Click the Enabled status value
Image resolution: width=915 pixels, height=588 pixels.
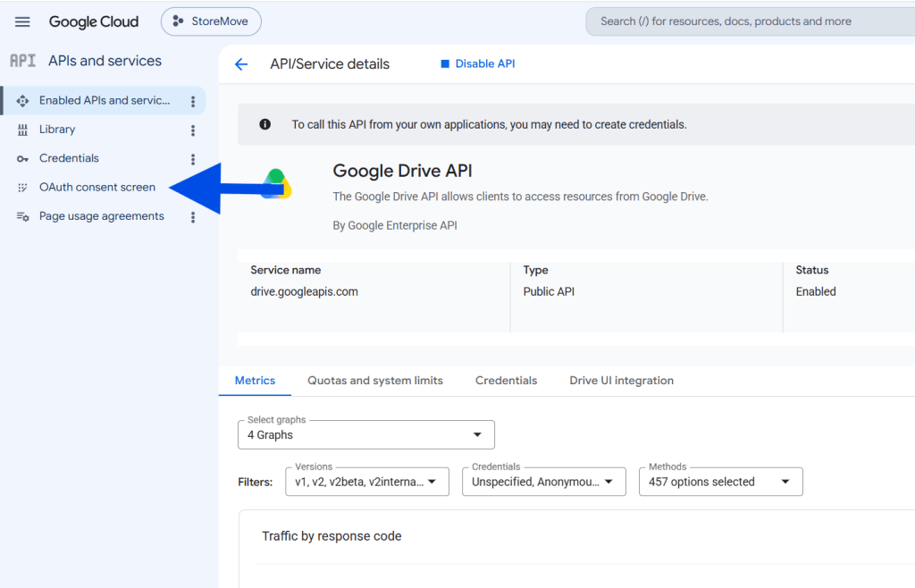click(x=816, y=291)
